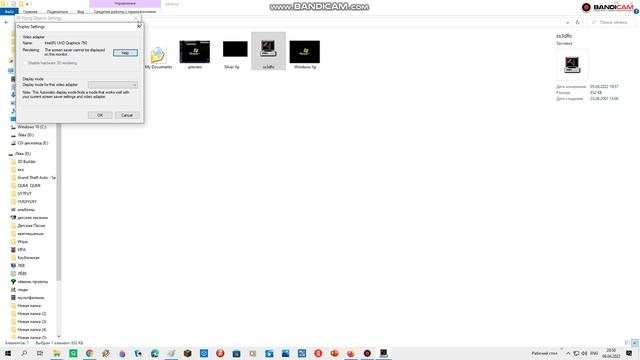Open the Windows Start menu
Viewport: 640px width, 360px height.
pyautogui.click(x=8, y=353)
